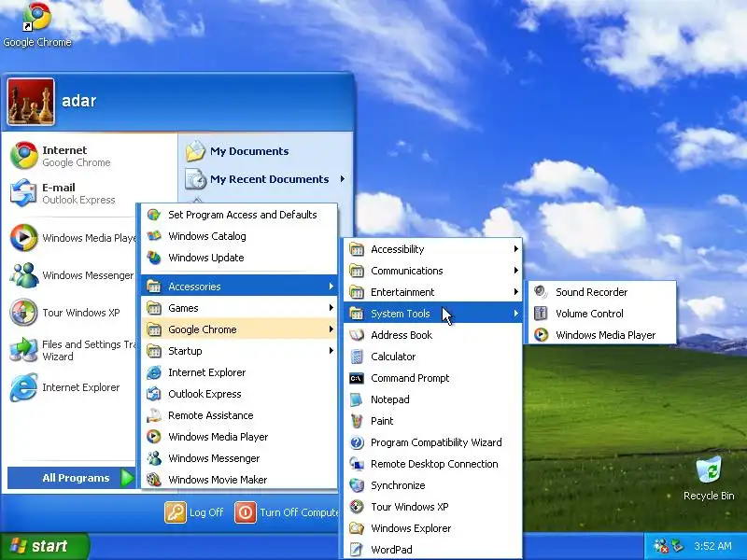Click the system tray clock 3:52 AM

pyautogui.click(x=712, y=546)
